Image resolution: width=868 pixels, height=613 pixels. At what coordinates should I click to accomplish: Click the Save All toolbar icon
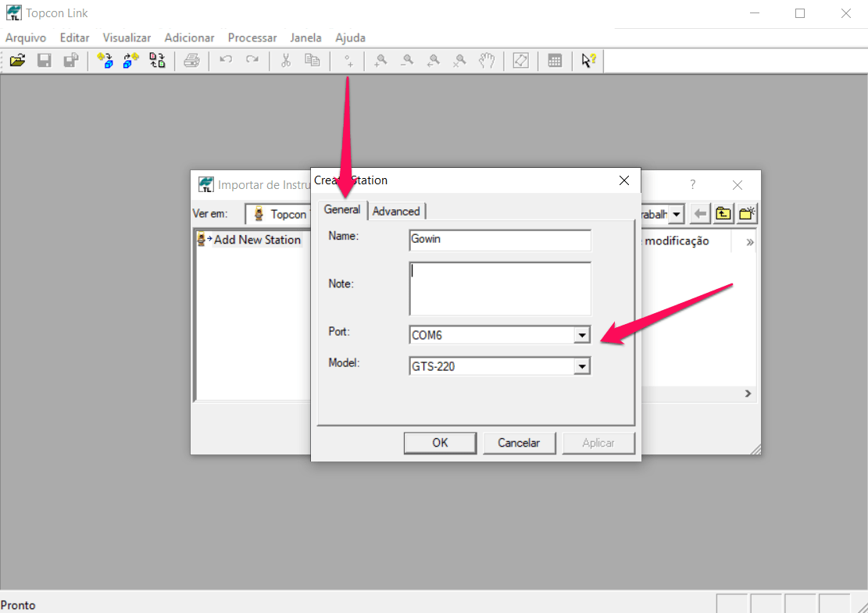click(x=71, y=60)
